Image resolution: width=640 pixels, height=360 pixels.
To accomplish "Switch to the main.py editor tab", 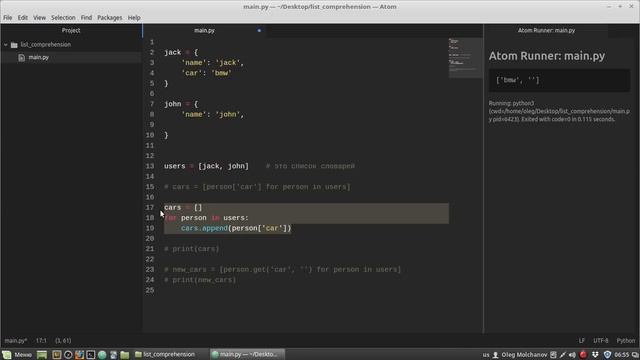I will (204, 31).
